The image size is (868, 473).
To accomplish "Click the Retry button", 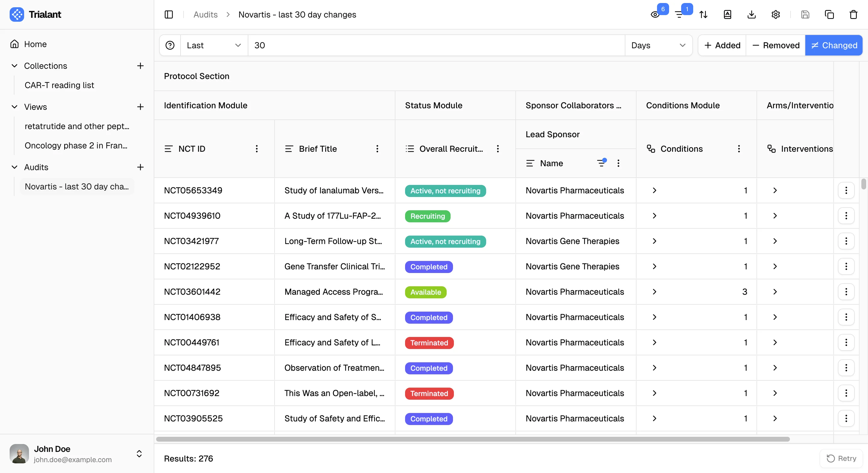I will pos(841,459).
